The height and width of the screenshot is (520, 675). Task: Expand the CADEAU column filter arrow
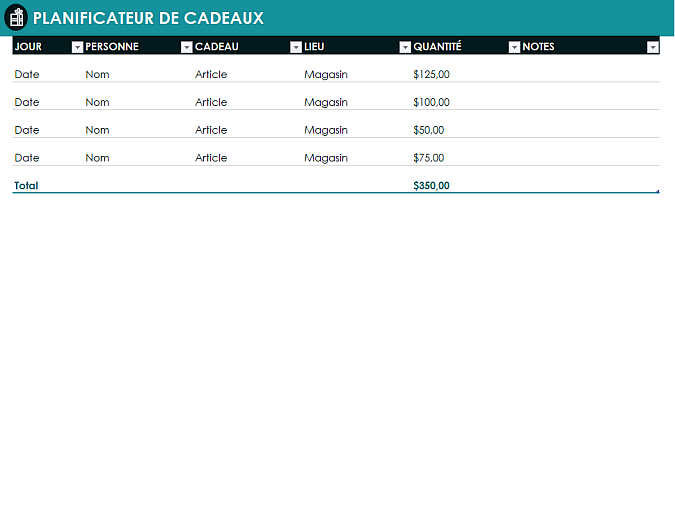click(295, 47)
